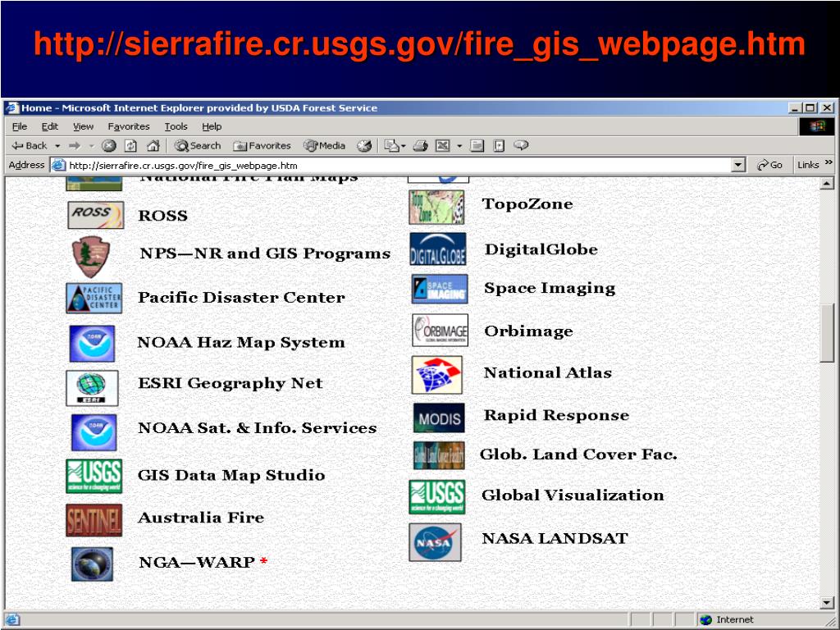The width and height of the screenshot is (840, 630).
Task: Open the TopoZone link
Action: pyautogui.click(x=527, y=204)
